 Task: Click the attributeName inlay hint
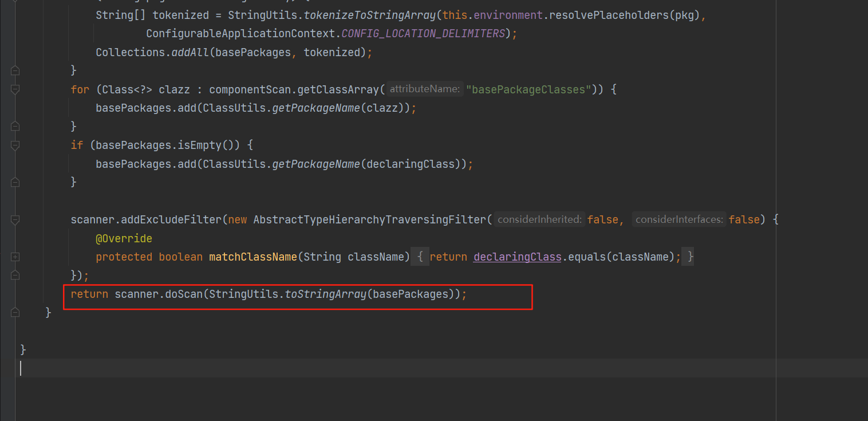pyautogui.click(x=425, y=89)
